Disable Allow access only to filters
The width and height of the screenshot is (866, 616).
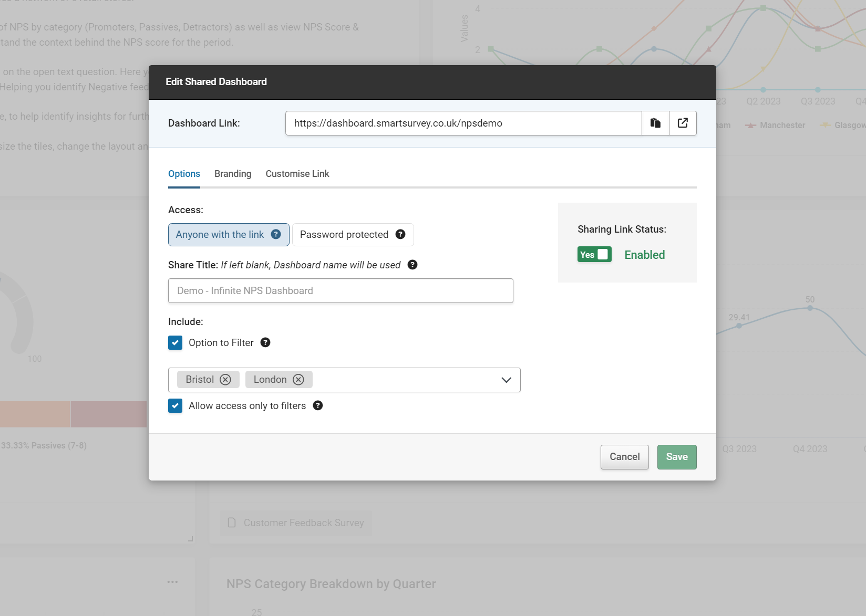click(x=175, y=405)
